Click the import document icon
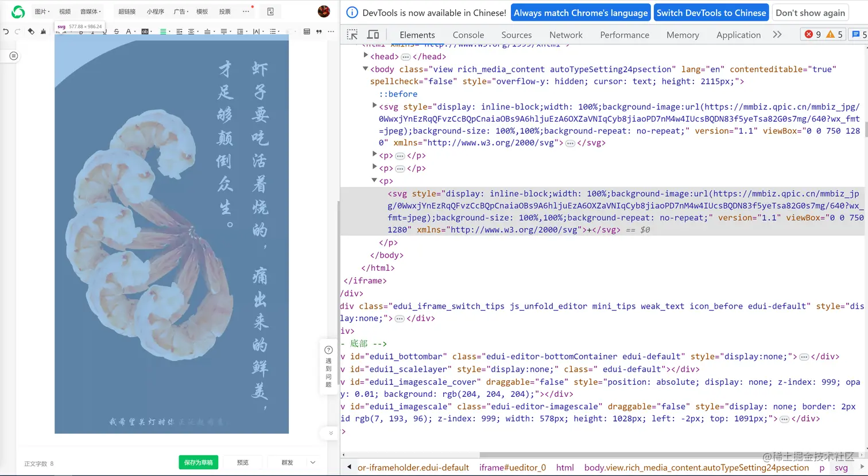Image resolution: width=868 pixels, height=476 pixels. click(x=270, y=11)
